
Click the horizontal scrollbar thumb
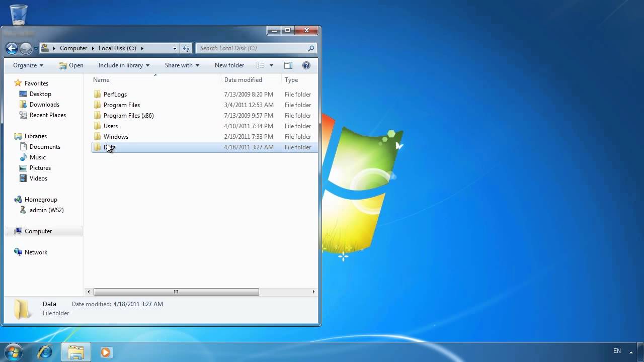pos(176,292)
